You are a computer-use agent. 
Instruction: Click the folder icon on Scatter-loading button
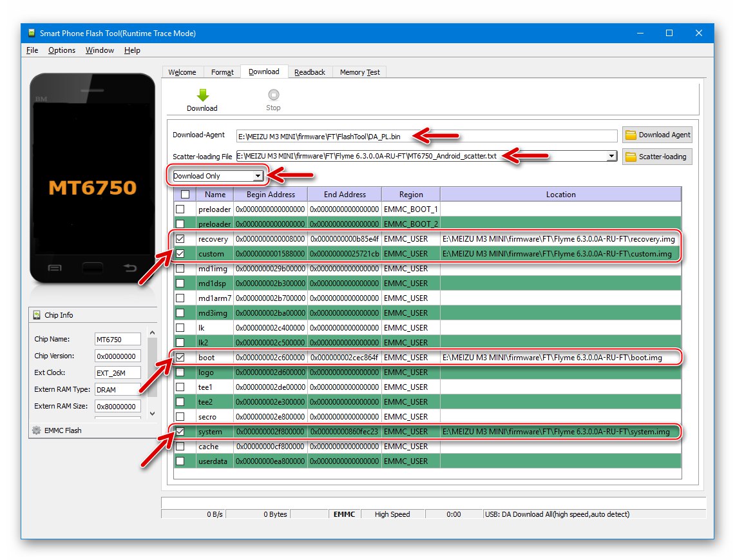[631, 156]
